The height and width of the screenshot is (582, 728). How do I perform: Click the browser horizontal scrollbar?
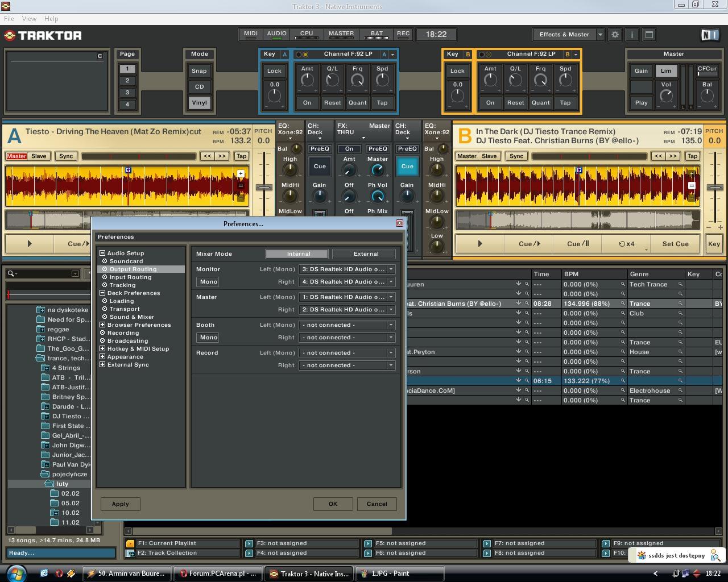(x=423, y=531)
